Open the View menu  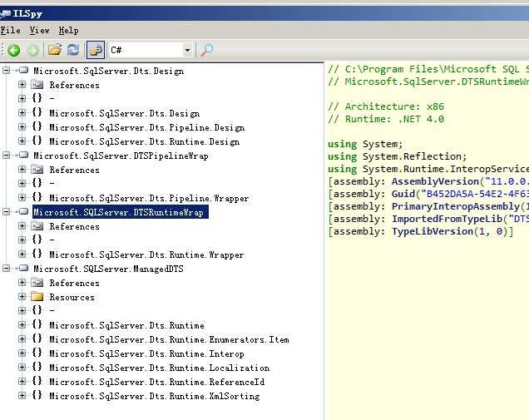click(39, 31)
